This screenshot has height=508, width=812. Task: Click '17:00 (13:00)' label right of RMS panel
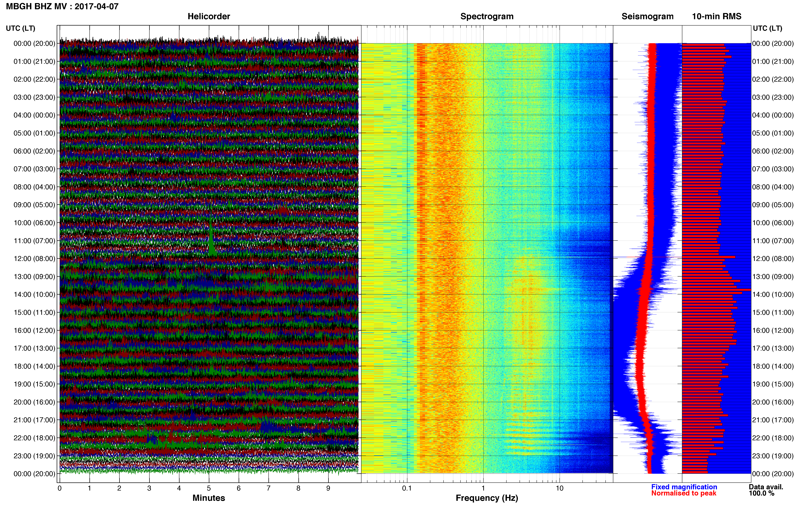773,348
